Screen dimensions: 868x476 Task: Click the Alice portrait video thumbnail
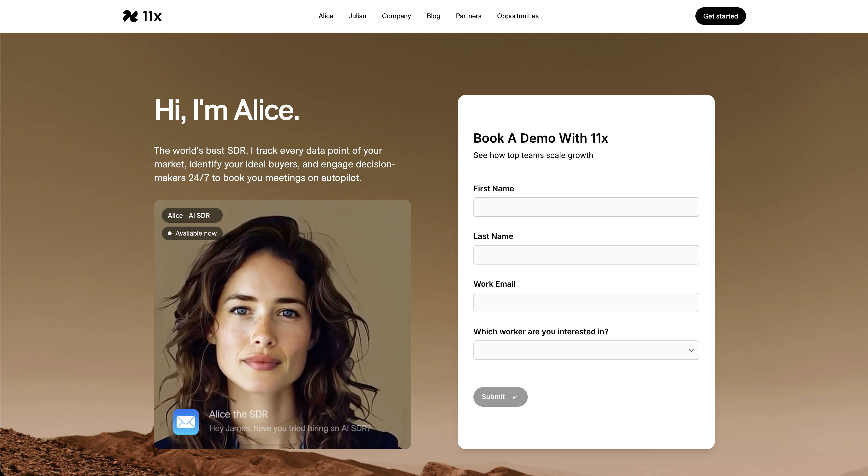coord(282,324)
